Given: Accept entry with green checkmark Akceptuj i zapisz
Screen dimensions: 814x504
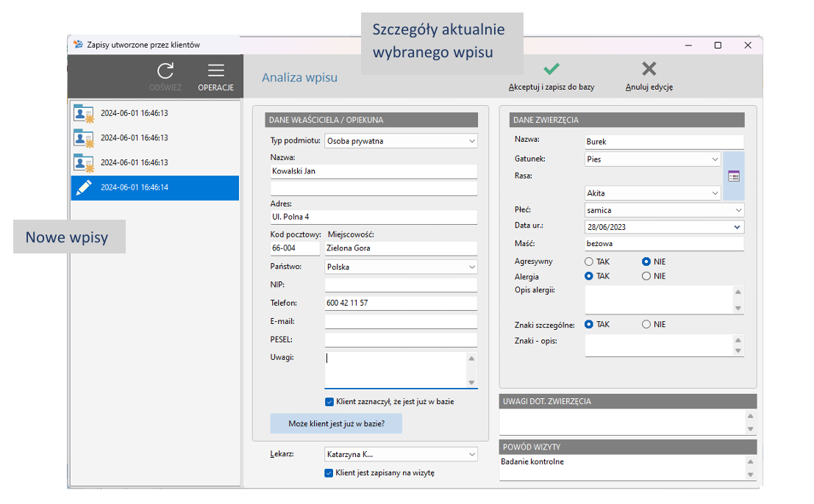Looking at the screenshot, I should tap(551, 76).
